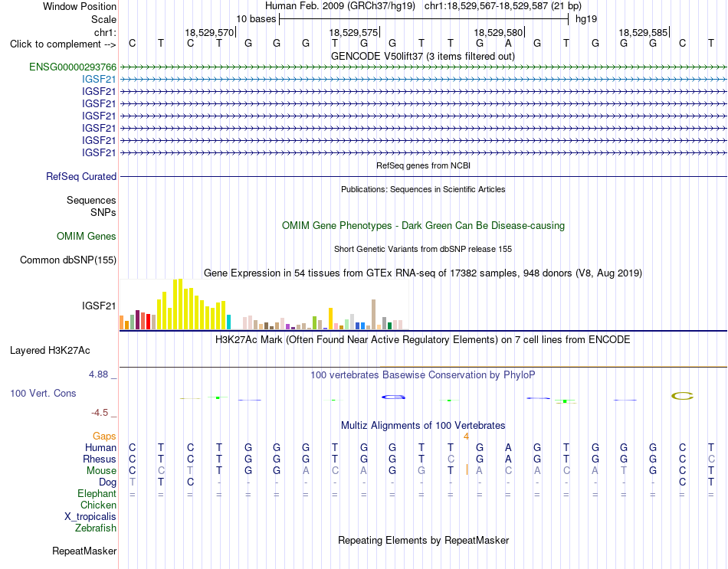
Task: Select the Dog species label
Action: (x=107, y=482)
